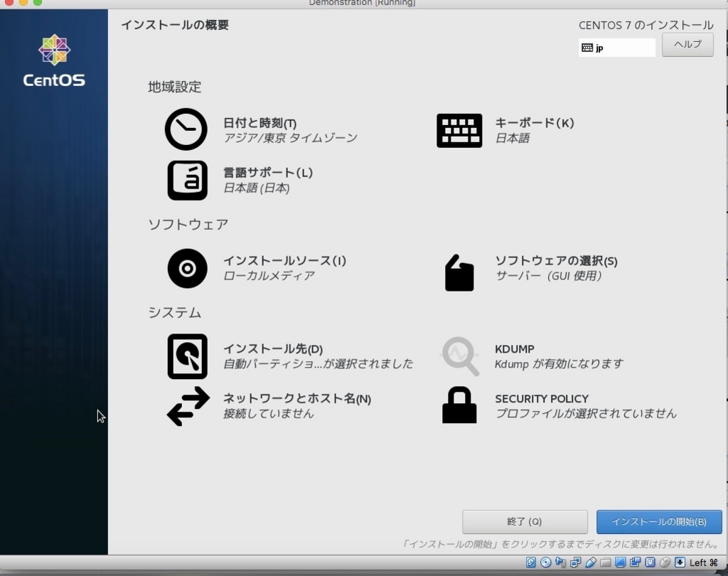This screenshot has width=728, height=576.
Task: Open the Installation Source disc icon
Action: click(187, 268)
